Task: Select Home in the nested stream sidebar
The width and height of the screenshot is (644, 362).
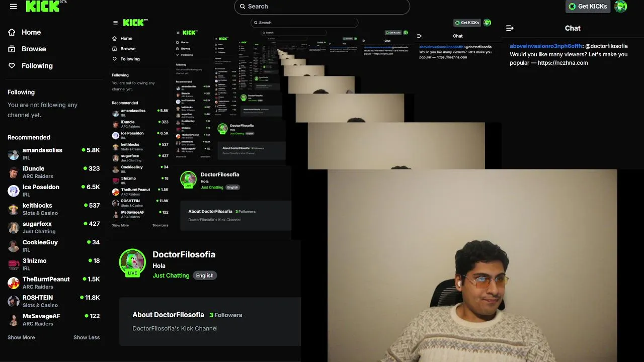Action: tap(126, 38)
